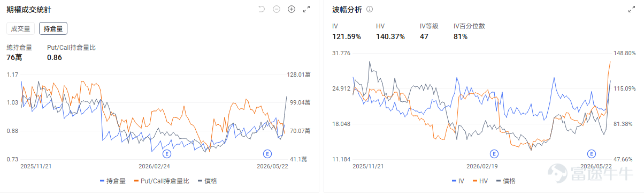Screen dimensions: 644x193
Task: Click the 31.776 axis label
Action: [341, 53]
